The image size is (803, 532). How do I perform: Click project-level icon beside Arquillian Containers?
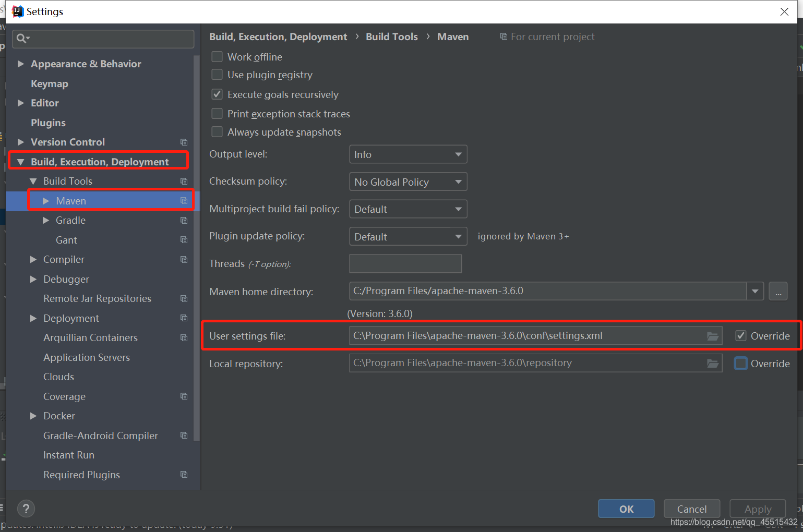[184, 337]
